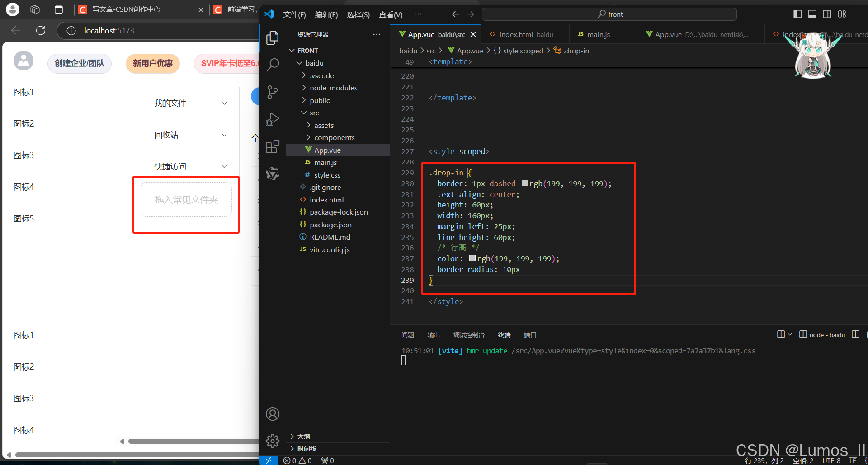This screenshot has height=465, width=868.
Task: Open Explorer views and more actions menu
Action: tap(377, 34)
